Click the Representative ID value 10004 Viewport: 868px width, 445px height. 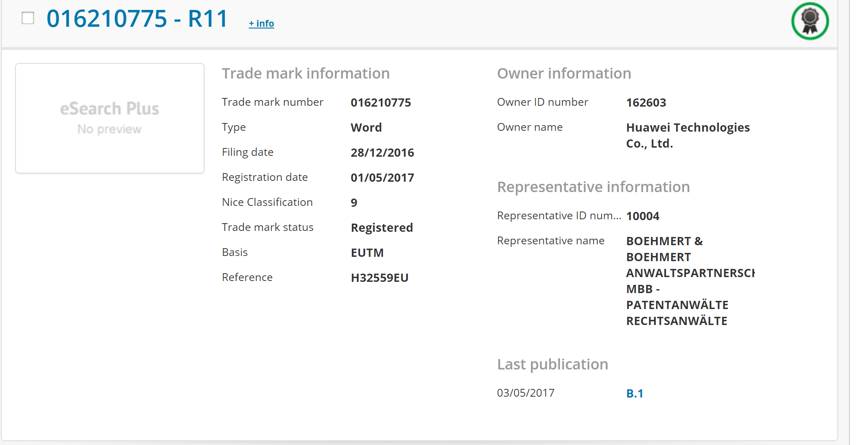(x=642, y=216)
